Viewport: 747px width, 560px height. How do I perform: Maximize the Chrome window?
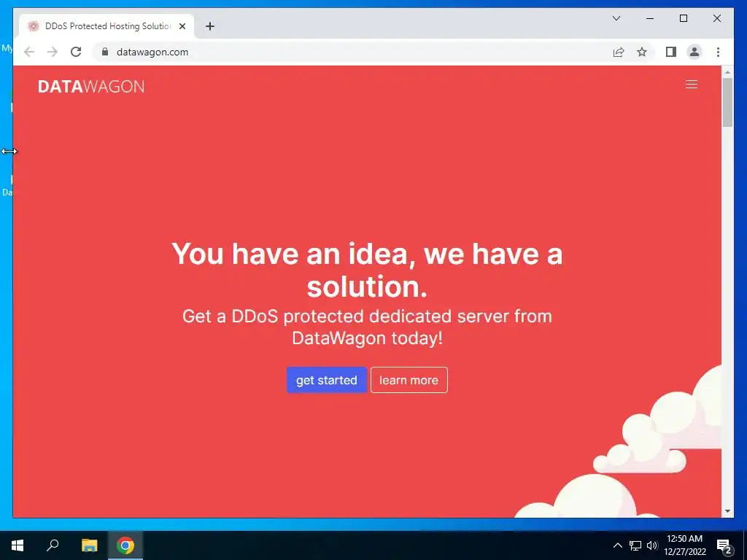coord(683,18)
